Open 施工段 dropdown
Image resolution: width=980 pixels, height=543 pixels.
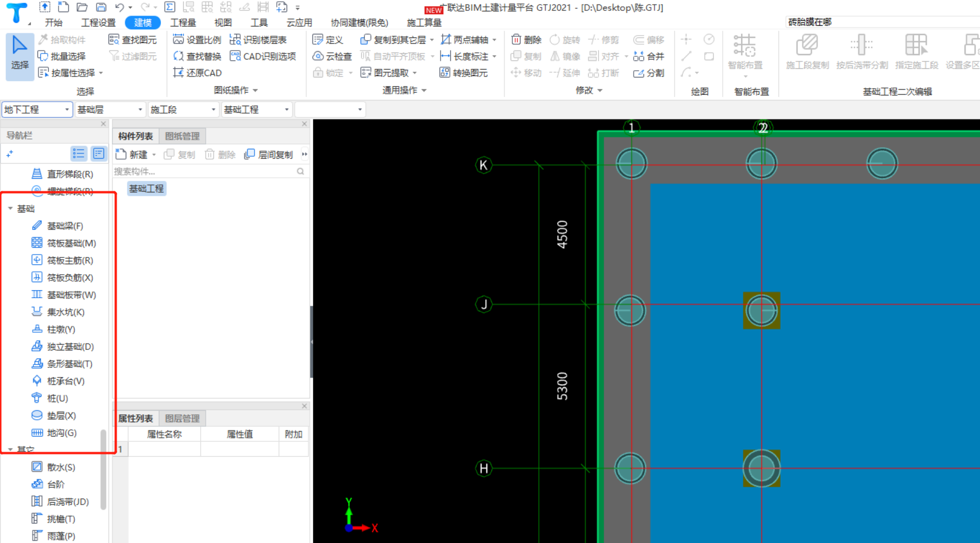(x=183, y=109)
